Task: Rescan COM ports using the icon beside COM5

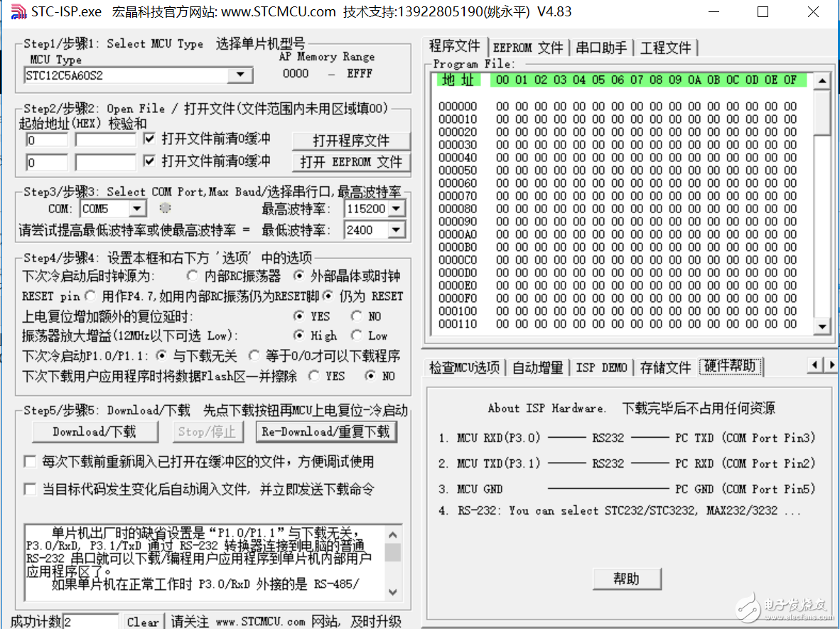Action: pyautogui.click(x=164, y=208)
